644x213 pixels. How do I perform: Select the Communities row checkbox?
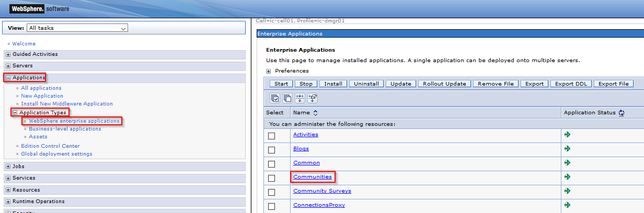pyautogui.click(x=271, y=178)
